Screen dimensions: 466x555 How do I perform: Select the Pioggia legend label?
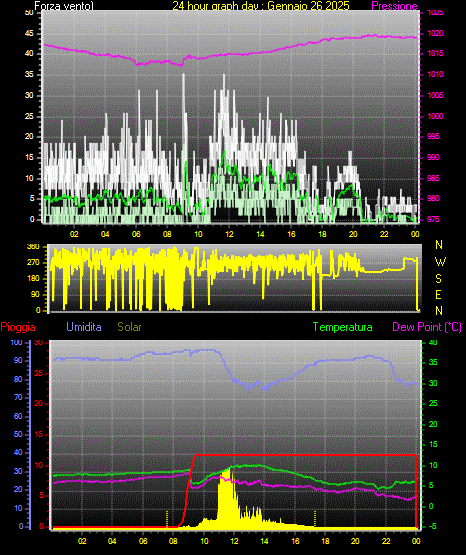coord(18,327)
